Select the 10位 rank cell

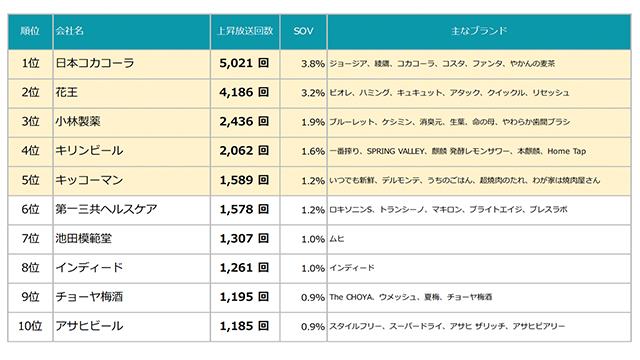[30, 326]
